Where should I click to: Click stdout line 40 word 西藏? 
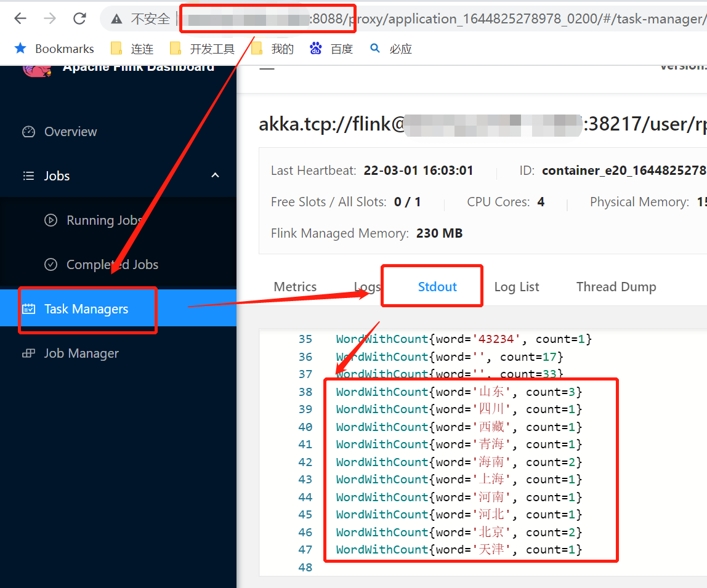[x=491, y=427]
